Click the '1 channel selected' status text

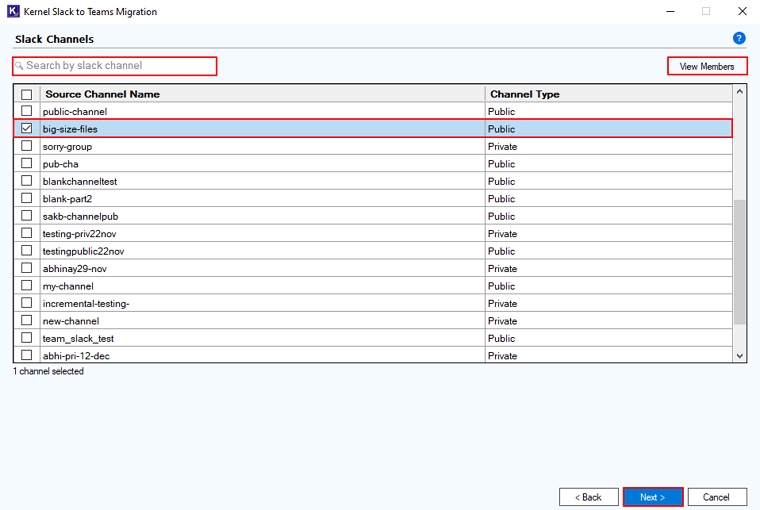[48, 371]
